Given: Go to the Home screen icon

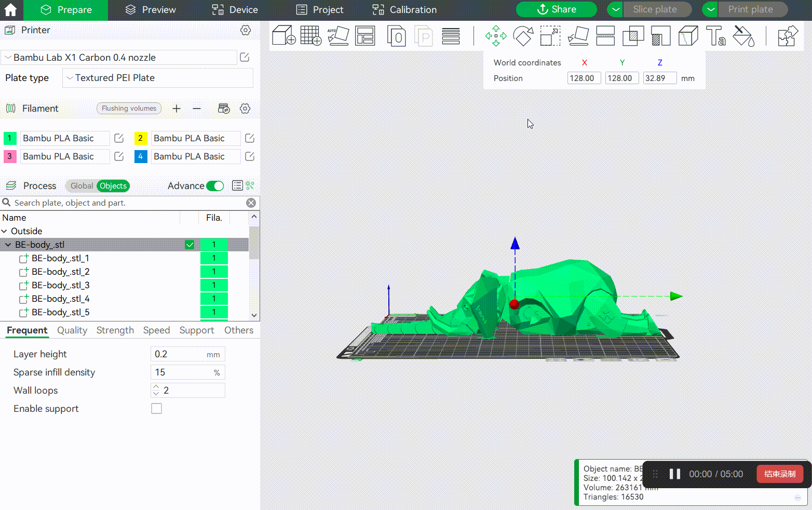Looking at the screenshot, I should point(10,10).
